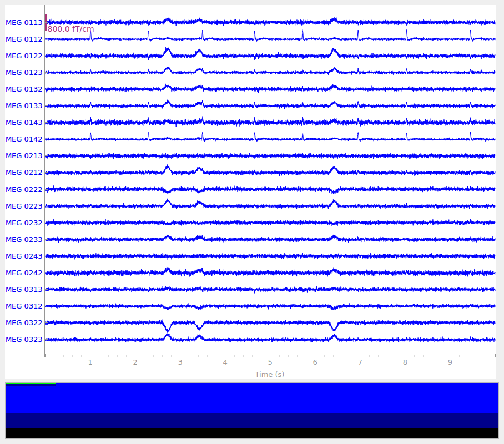Toggle the MEG 0222 channel label

(x=24, y=190)
